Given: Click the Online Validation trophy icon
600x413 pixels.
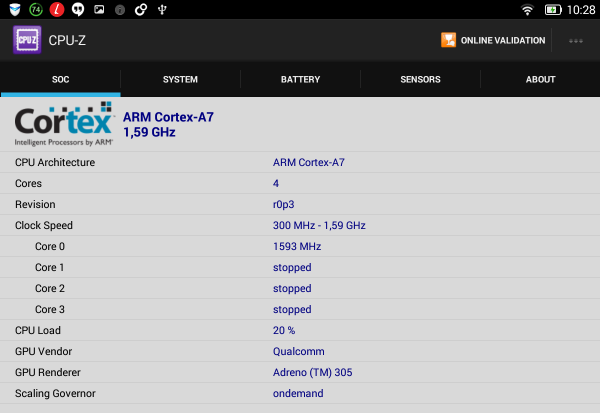Looking at the screenshot, I should pos(448,40).
